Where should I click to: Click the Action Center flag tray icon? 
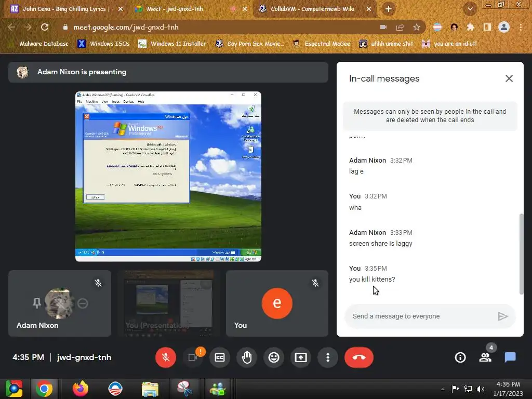click(455, 389)
